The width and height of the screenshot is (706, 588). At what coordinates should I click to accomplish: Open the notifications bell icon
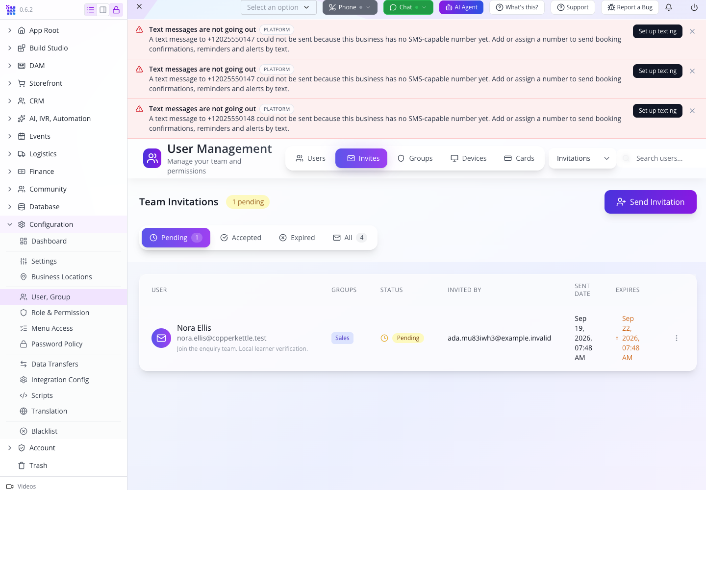coord(669,7)
